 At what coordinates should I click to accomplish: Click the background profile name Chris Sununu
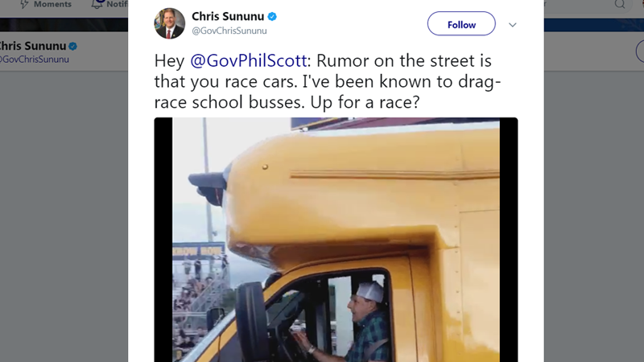pyautogui.click(x=33, y=46)
